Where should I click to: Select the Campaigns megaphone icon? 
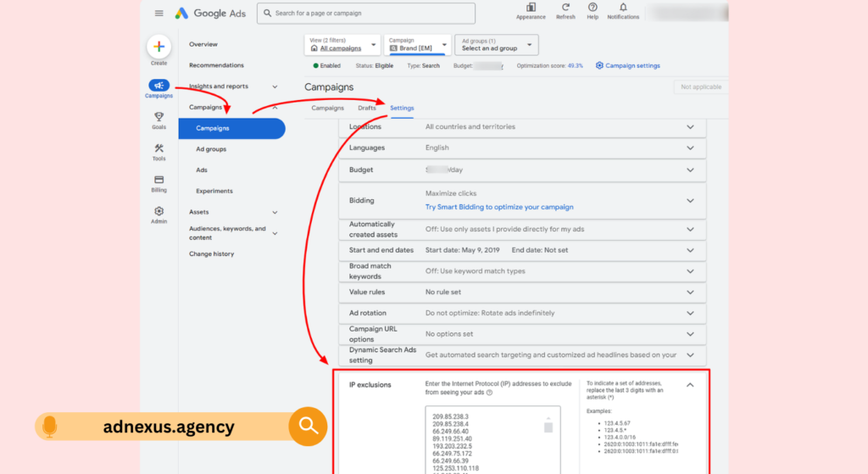click(x=159, y=86)
